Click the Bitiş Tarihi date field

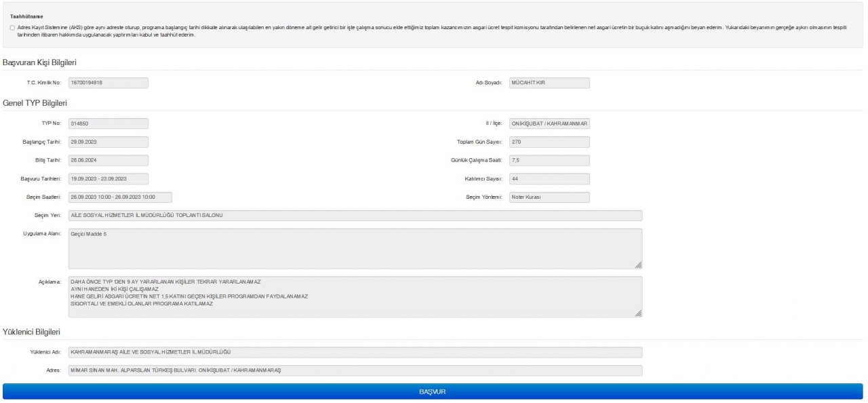point(108,161)
